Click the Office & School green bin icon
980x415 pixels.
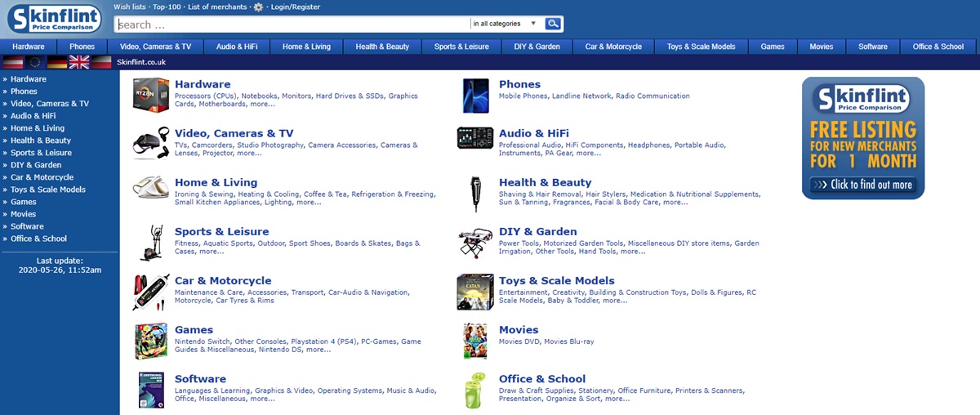click(x=474, y=390)
